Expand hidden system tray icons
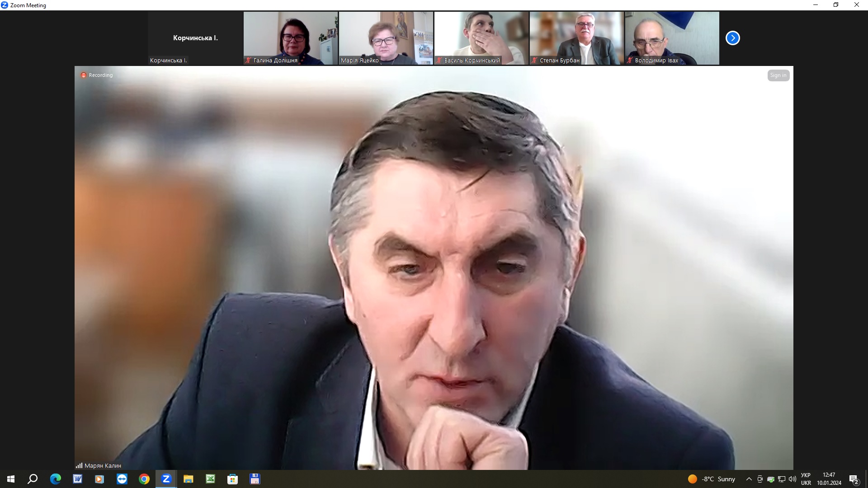This screenshot has width=868, height=488. pos(749,479)
